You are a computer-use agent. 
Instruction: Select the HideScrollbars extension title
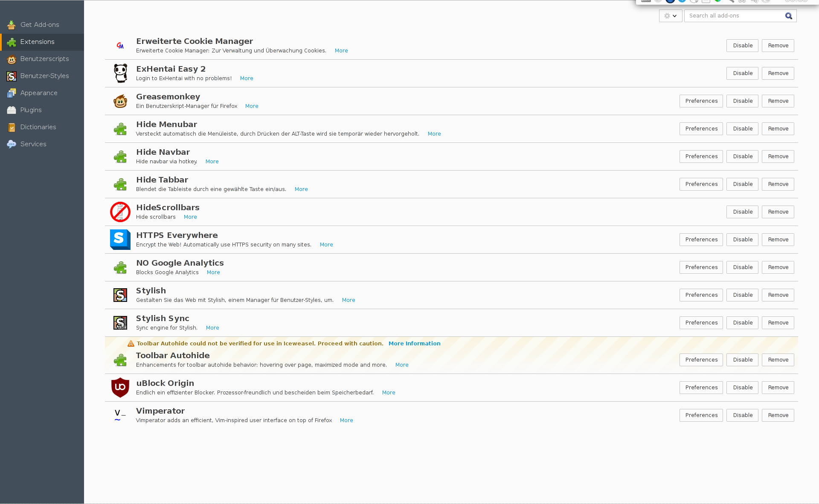168,208
